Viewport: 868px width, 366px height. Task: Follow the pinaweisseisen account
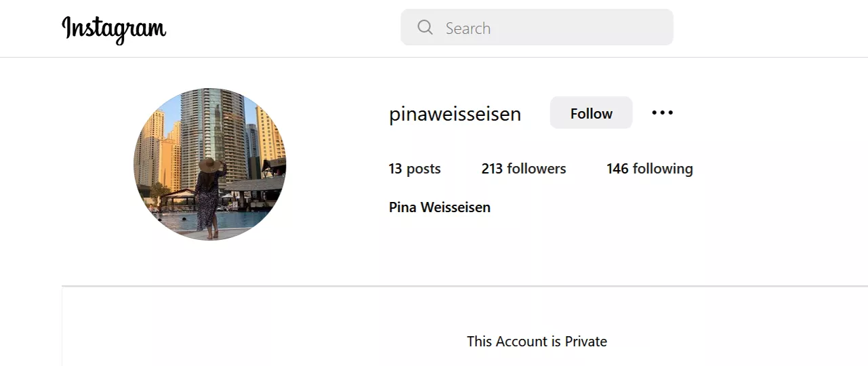pyautogui.click(x=591, y=113)
